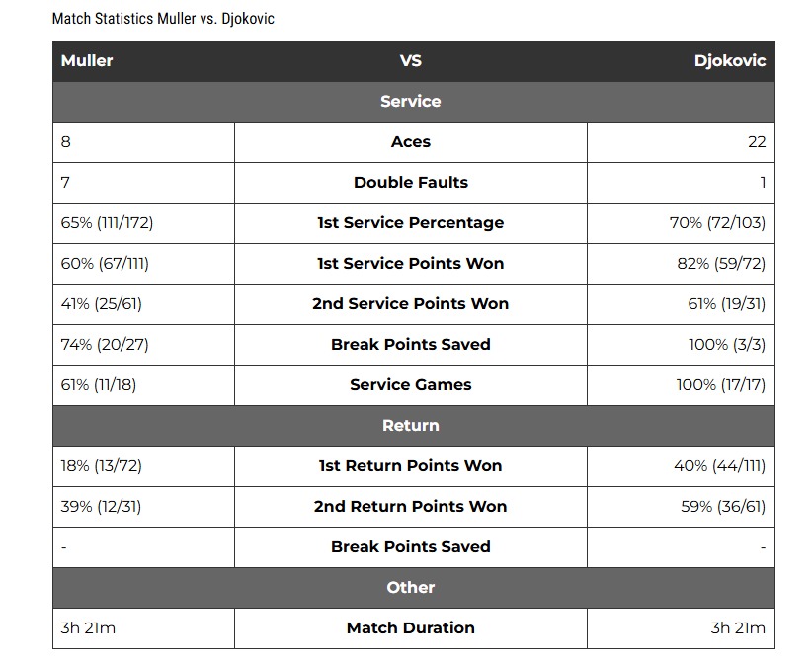Select the Return section header
Viewport: 812px width, 665px height.
413,426
